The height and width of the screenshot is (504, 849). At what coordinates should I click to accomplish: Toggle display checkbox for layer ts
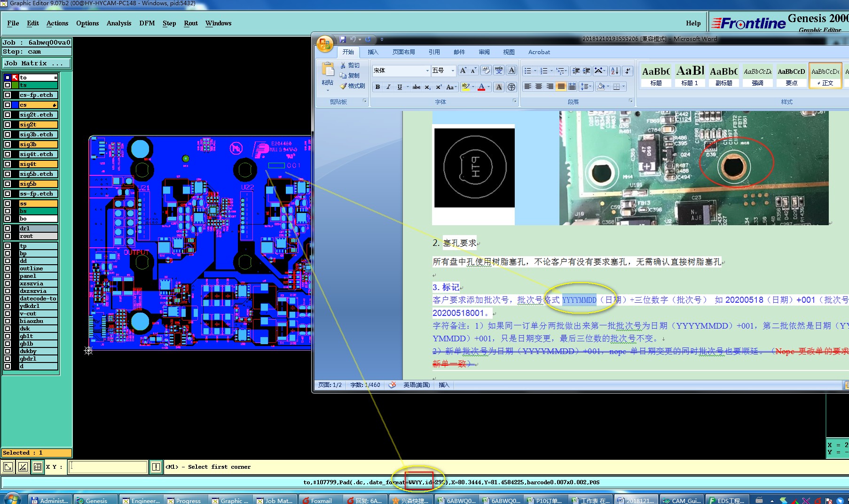coord(8,85)
